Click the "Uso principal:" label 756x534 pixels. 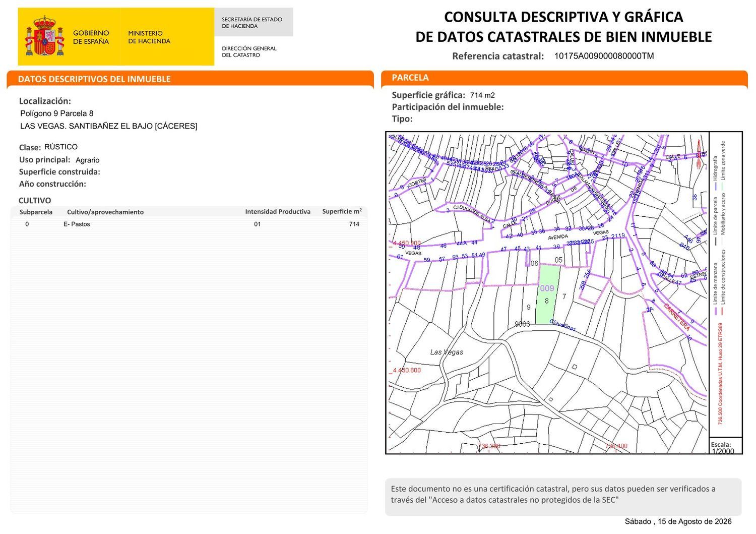pyautogui.click(x=44, y=160)
